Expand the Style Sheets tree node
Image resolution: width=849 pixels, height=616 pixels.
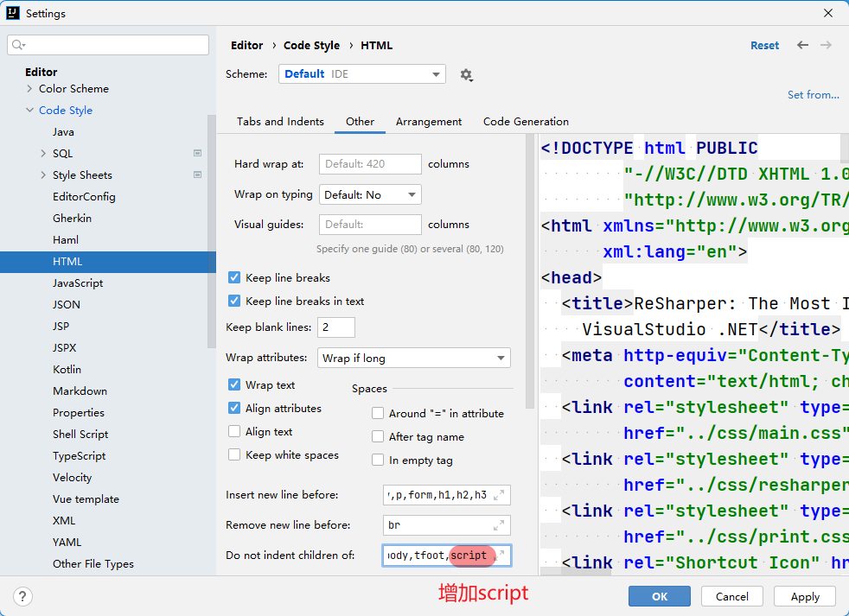[x=43, y=175]
